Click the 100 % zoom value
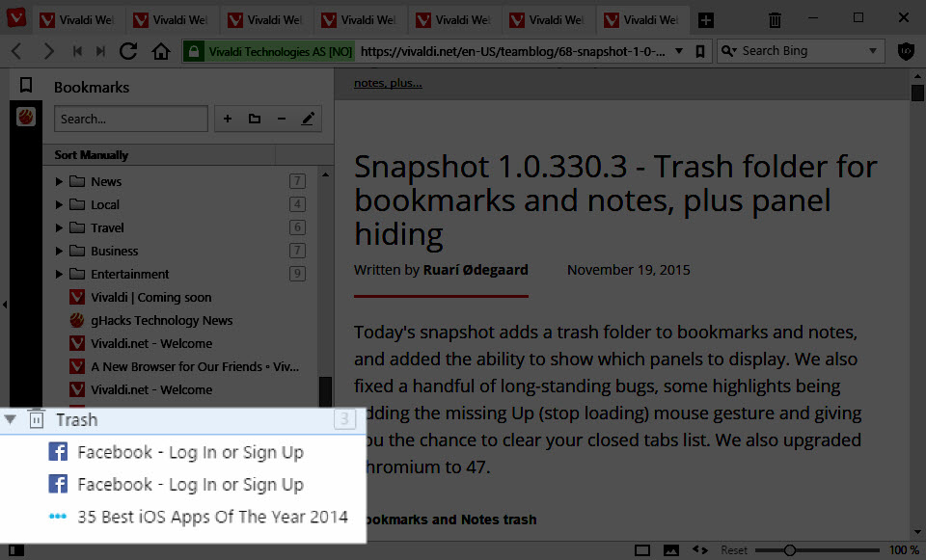Image resolution: width=926 pixels, height=560 pixels. tap(904, 550)
